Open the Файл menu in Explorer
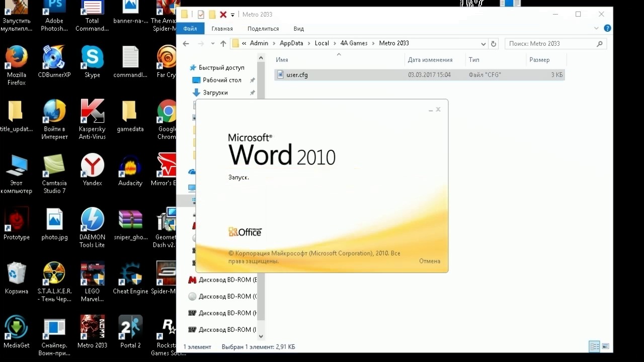This screenshot has width=644, height=362. pyautogui.click(x=190, y=29)
